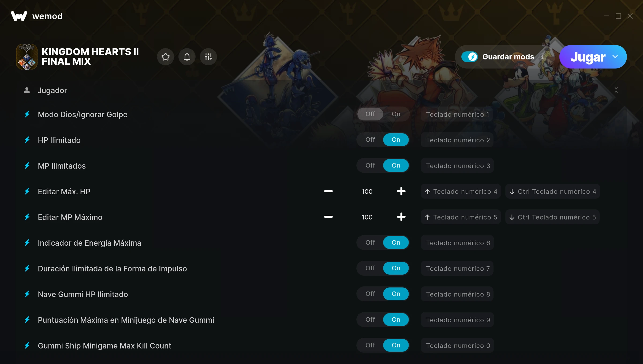Click the Teclado numérico 1 hotkey

pyautogui.click(x=457, y=114)
